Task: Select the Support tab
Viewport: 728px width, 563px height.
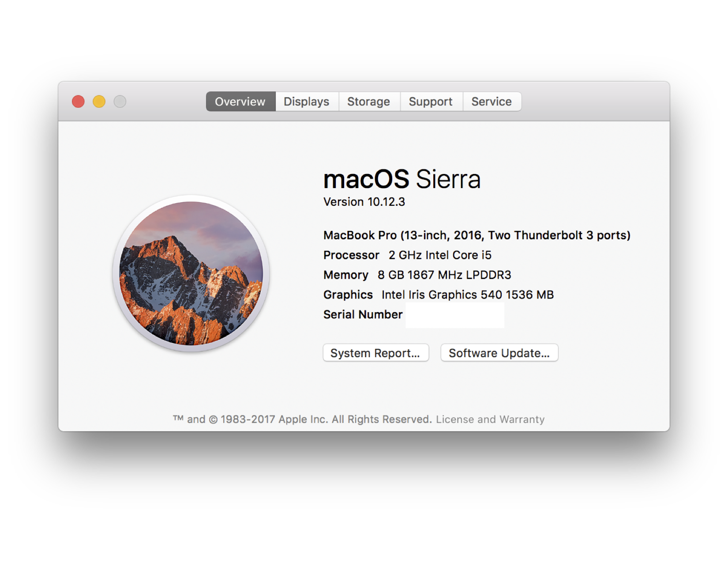Action: pyautogui.click(x=431, y=102)
